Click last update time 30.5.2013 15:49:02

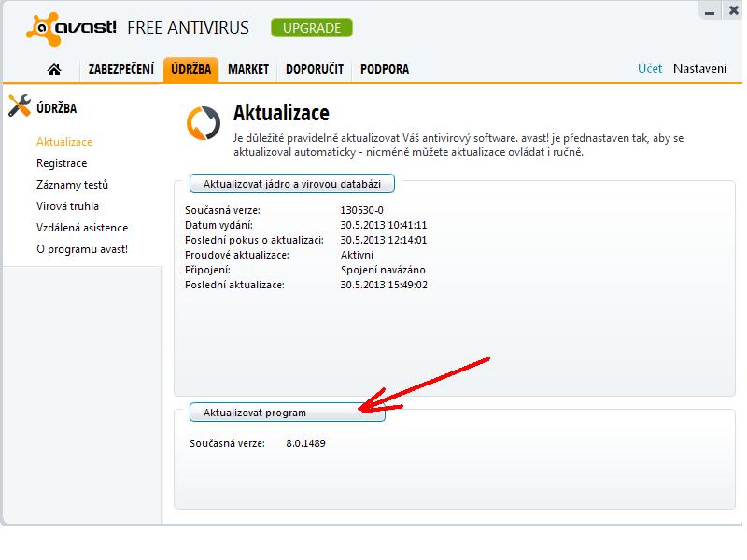tap(384, 285)
